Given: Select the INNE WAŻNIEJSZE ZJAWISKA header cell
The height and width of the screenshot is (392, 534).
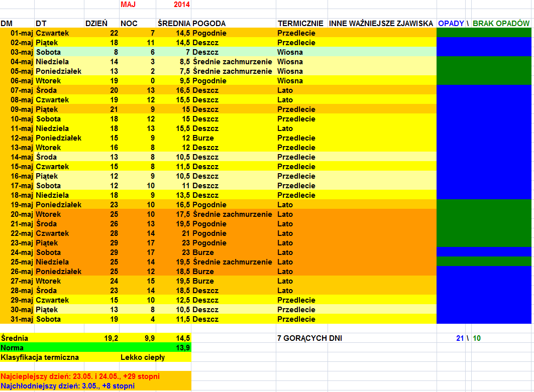Looking at the screenshot, I should click(x=381, y=23).
